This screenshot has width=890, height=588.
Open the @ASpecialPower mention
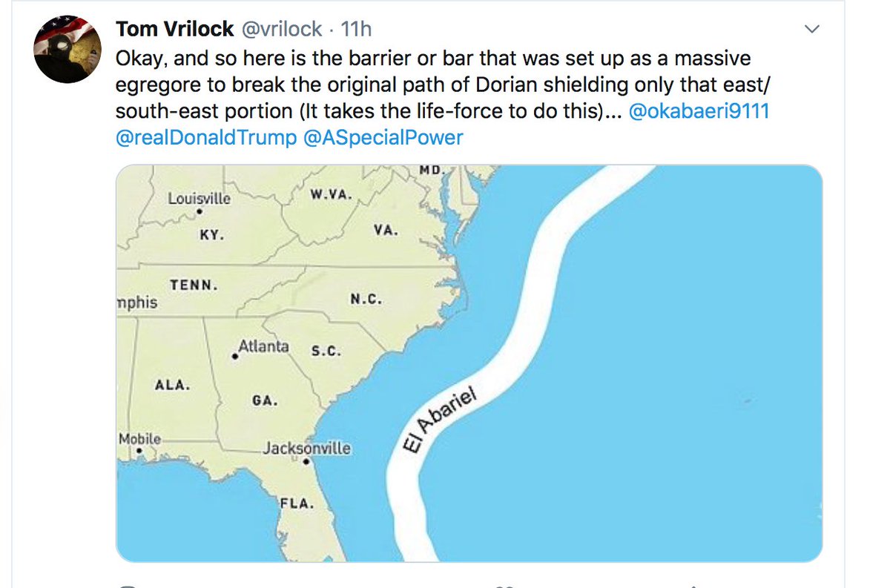[383, 137]
